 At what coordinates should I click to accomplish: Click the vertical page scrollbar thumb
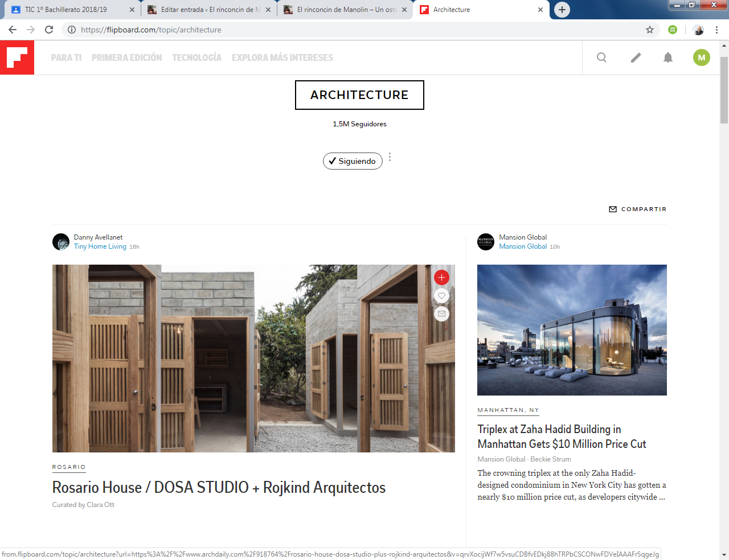(x=724, y=91)
